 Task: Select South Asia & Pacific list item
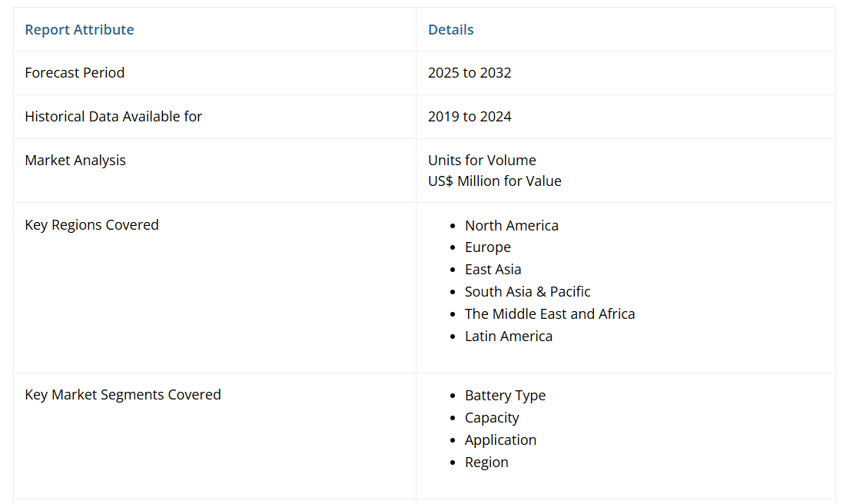point(527,292)
